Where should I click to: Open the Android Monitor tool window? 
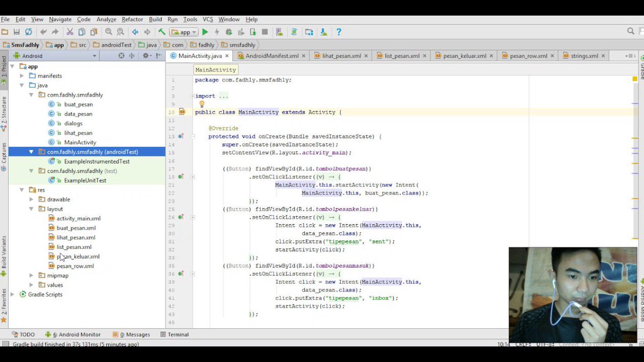[72, 334]
